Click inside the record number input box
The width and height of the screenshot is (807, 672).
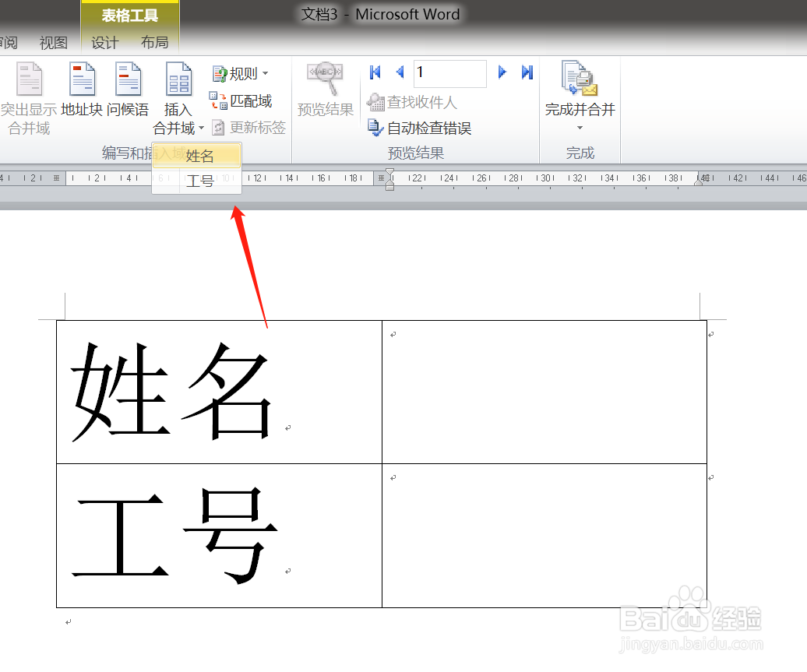(x=449, y=72)
